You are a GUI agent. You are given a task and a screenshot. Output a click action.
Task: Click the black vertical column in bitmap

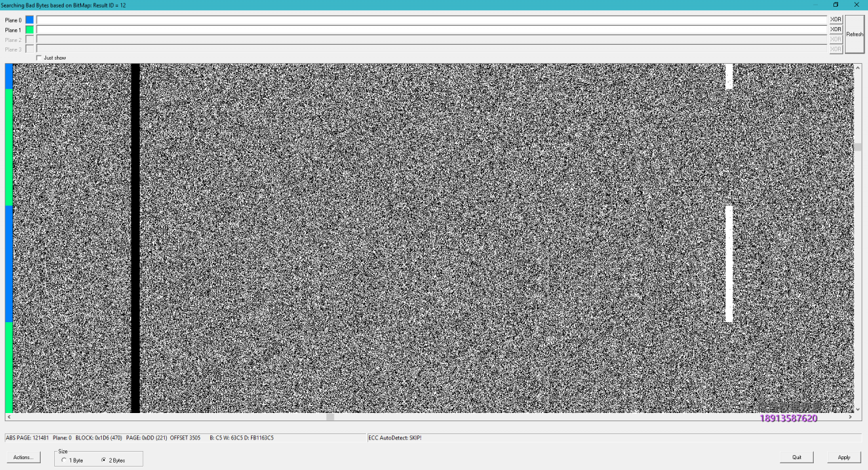(x=135, y=237)
